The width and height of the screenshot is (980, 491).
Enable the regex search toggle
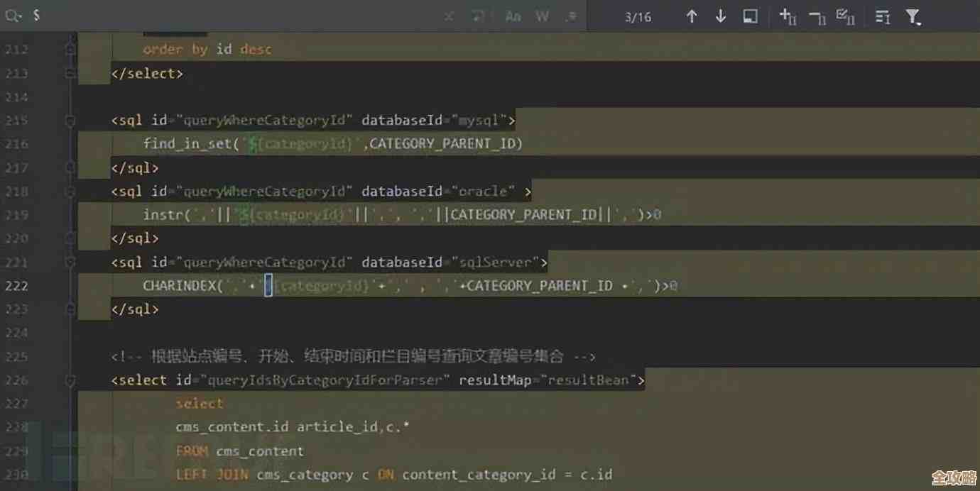[x=572, y=16]
